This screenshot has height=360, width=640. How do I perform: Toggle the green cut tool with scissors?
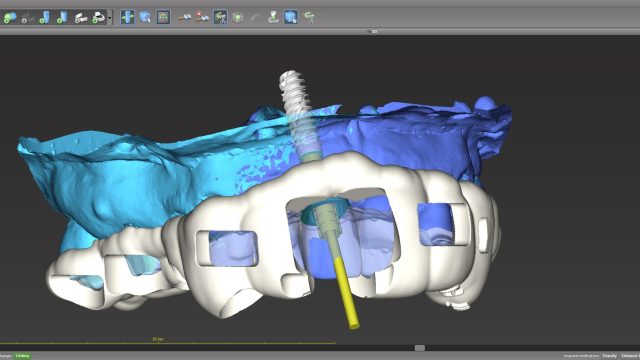click(x=220, y=17)
